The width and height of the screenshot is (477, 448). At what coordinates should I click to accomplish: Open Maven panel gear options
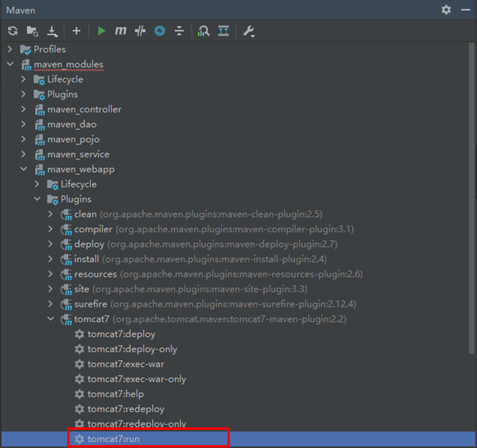(446, 10)
